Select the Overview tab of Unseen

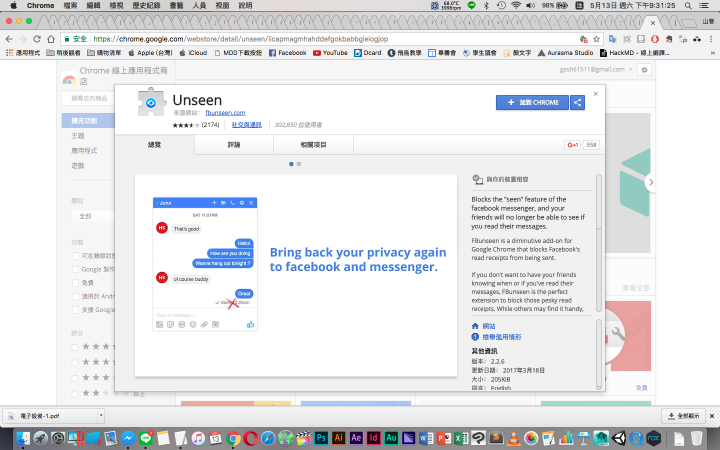(155, 145)
